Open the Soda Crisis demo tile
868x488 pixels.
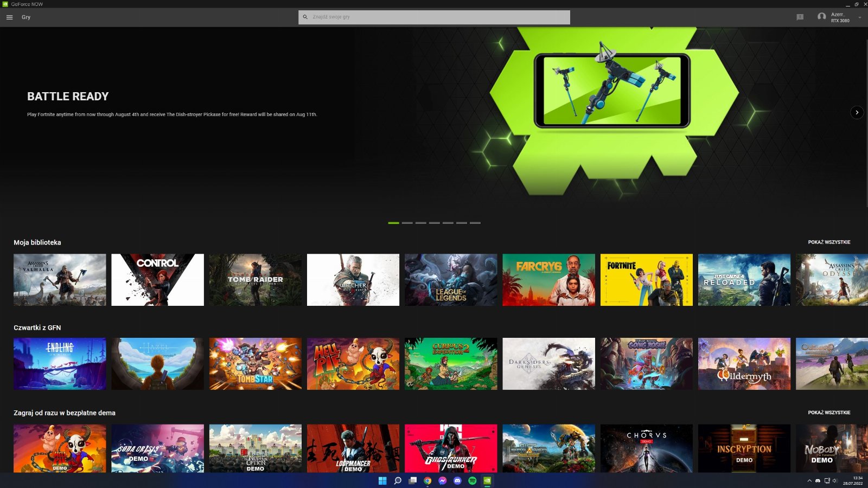click(158, 448)
